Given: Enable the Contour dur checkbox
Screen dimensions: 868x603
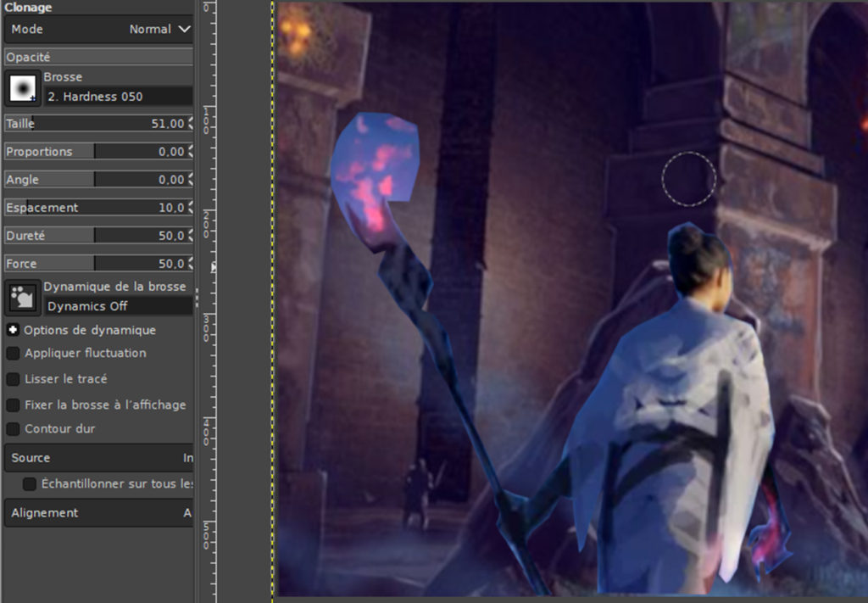Looking at the screenshot, I should tap(14, 429).
